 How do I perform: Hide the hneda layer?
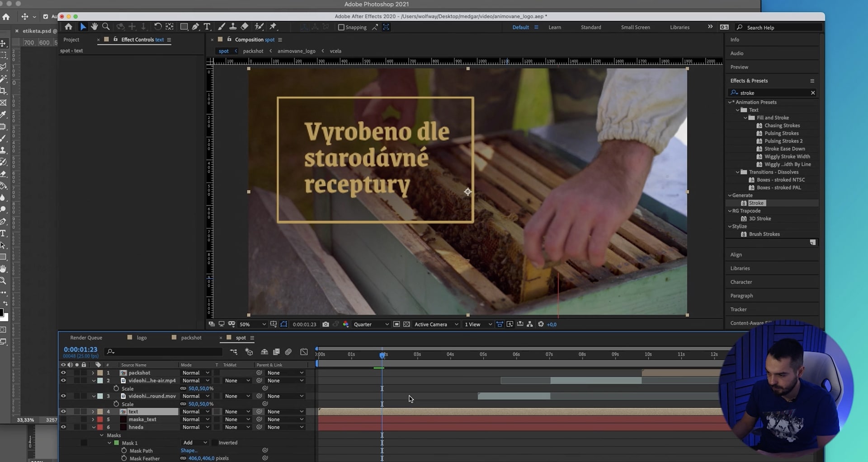[x=63, y=427]
